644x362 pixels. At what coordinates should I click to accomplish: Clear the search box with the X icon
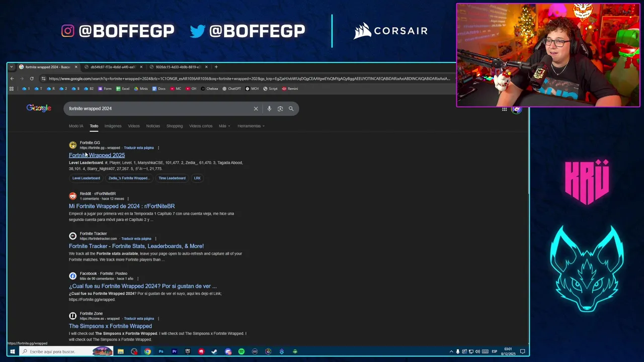pyautogui.click(x=256, y=109)
